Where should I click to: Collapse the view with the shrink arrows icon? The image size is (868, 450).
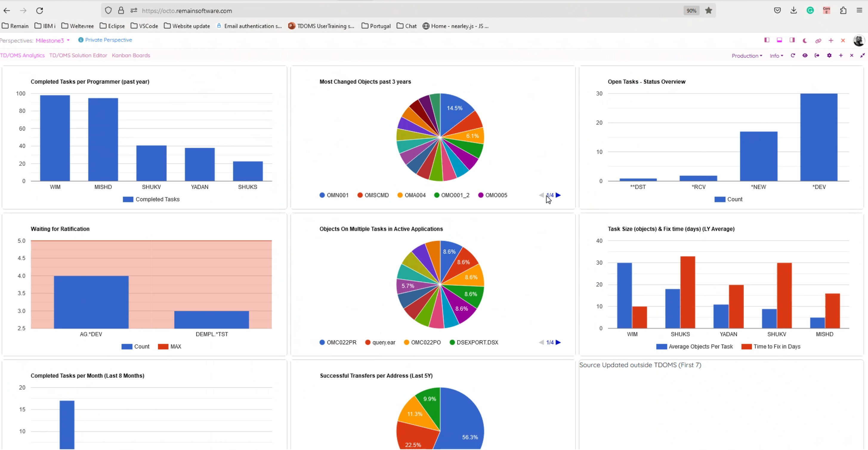coord(863,55)
